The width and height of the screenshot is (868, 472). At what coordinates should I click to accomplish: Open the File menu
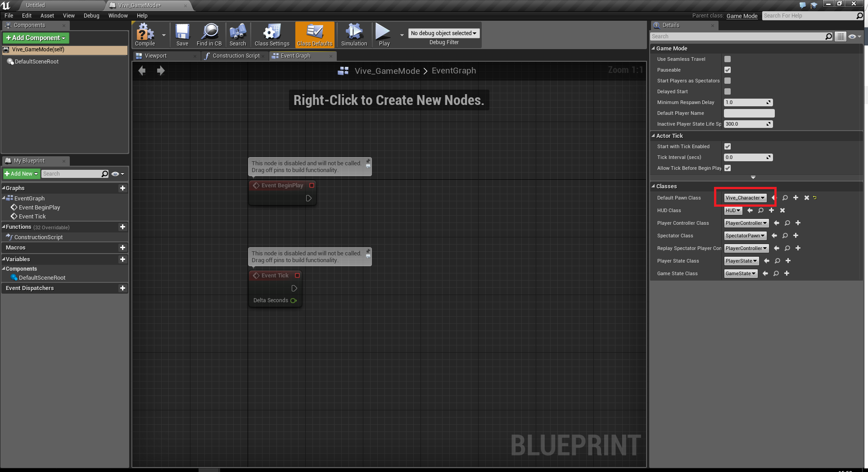(x=9, y=16)
